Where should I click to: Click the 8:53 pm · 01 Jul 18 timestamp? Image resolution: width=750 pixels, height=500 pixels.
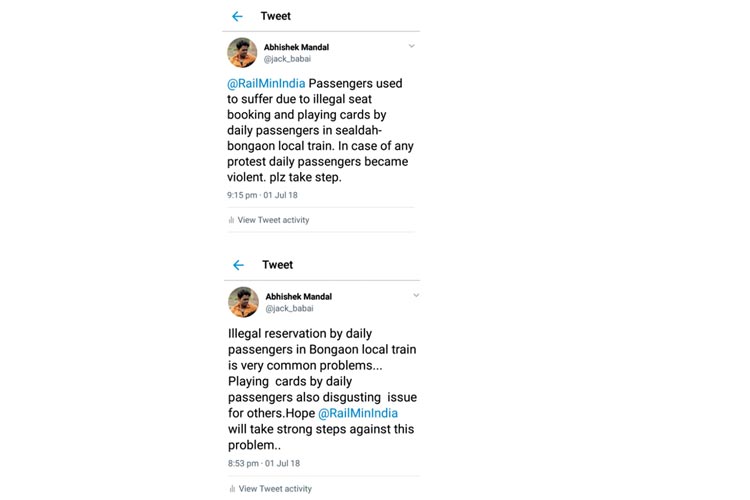[264, 464]
